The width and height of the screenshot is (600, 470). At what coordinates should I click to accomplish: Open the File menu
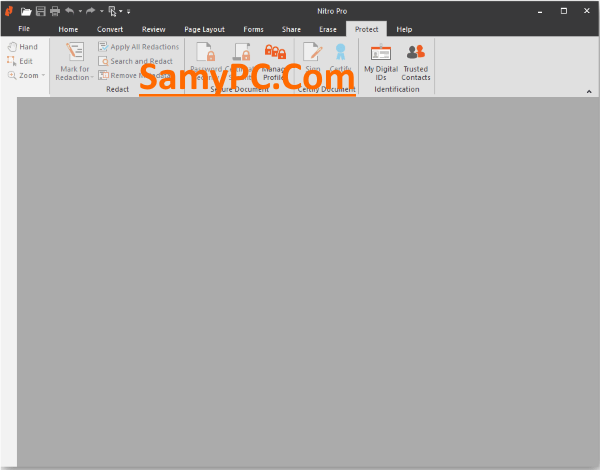point(24,29)
